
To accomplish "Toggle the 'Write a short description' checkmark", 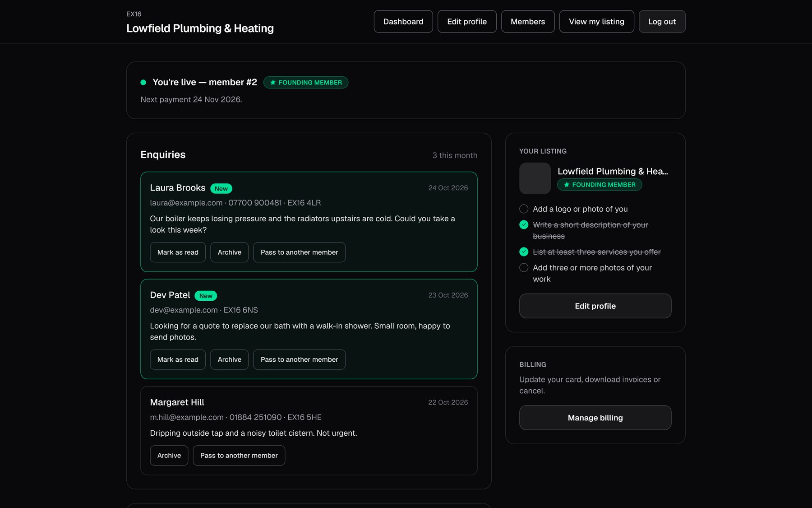I will (x=524, y=225).
